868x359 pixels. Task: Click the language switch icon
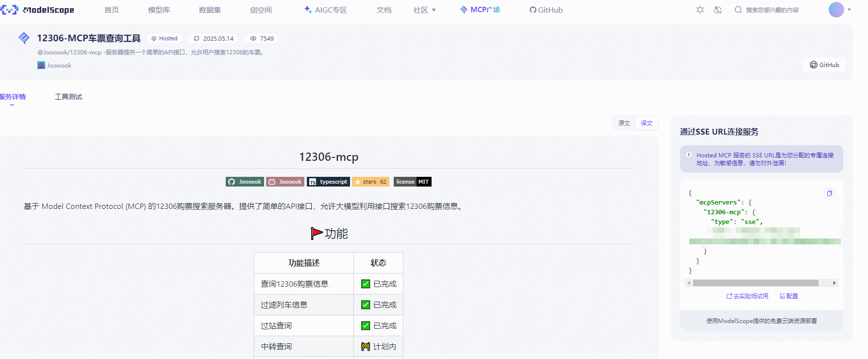pos(718,10)
